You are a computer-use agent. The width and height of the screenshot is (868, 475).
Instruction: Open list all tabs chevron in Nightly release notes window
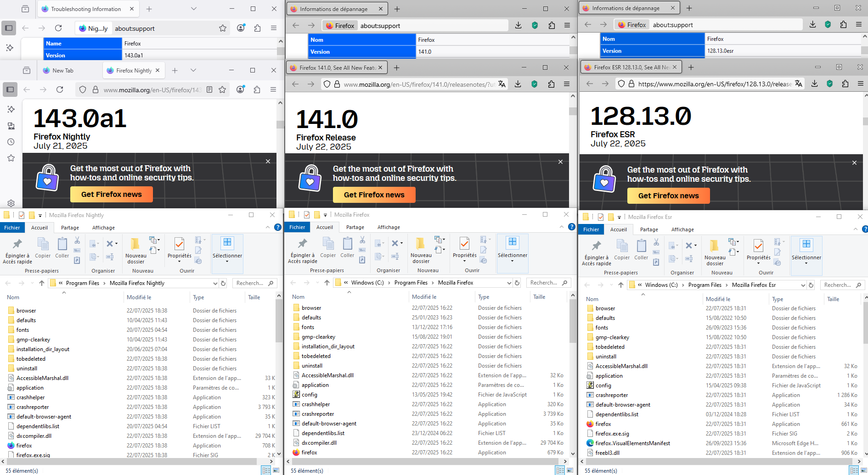point(193,70)
